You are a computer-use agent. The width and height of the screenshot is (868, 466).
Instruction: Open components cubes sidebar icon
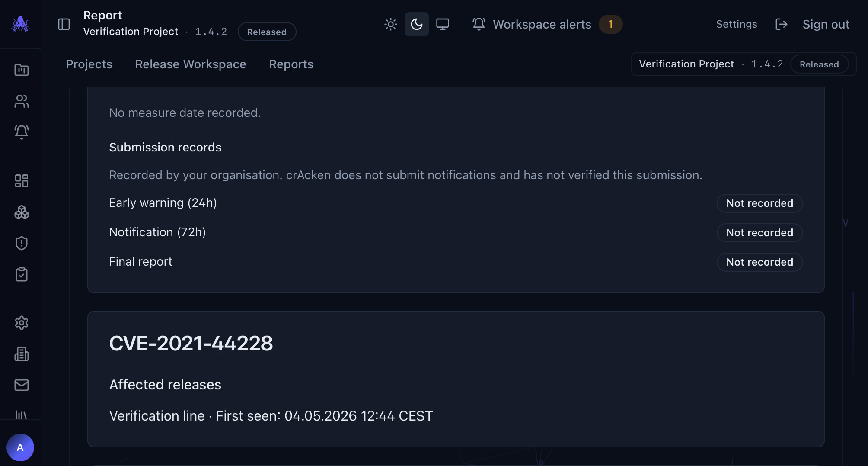(x=21, y=212)
